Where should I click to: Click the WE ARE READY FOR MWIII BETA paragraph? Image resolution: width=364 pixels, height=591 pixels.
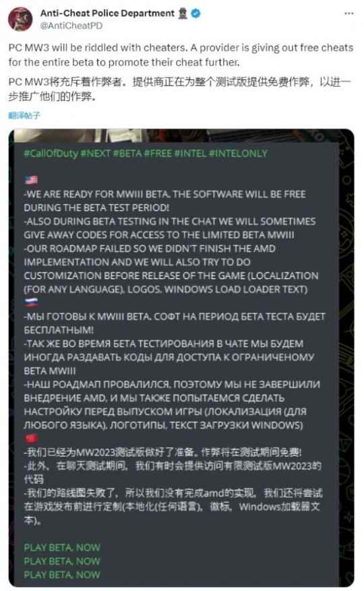[x=165, y=201]
